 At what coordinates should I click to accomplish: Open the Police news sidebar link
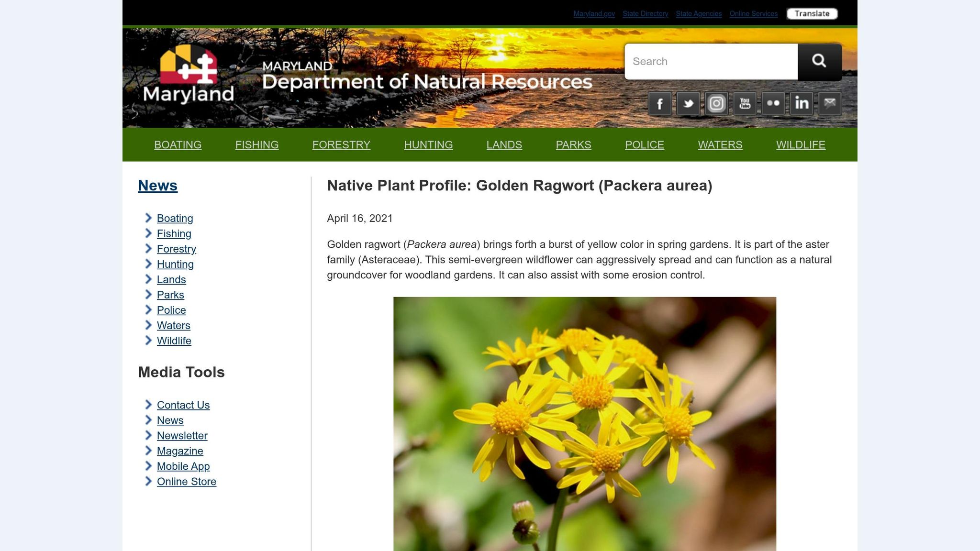pos(171,310)
